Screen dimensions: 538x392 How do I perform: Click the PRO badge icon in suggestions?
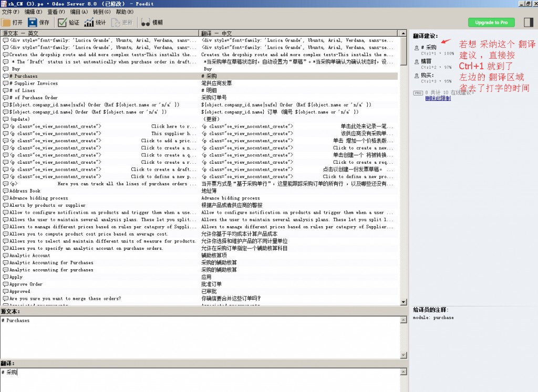click(418, 92)
